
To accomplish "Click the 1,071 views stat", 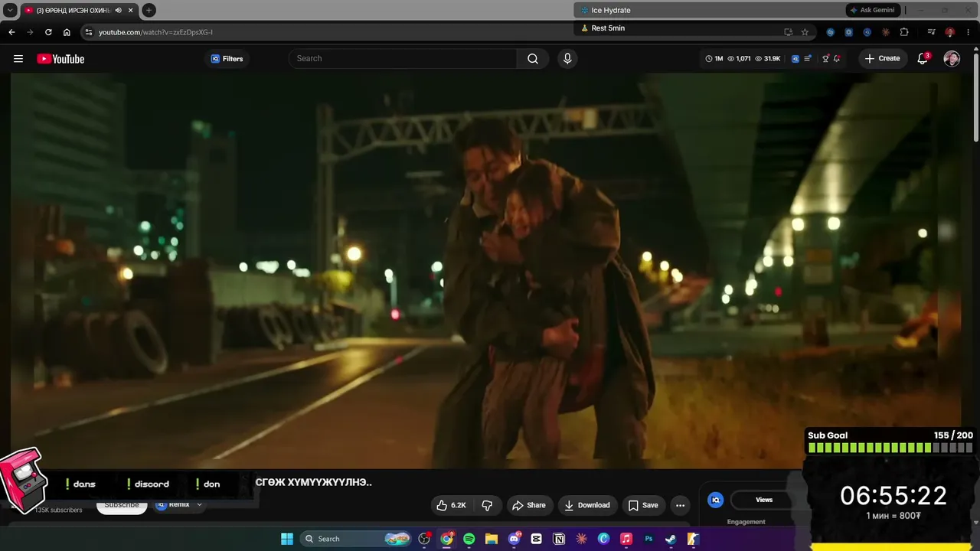I will pos(739,59).
